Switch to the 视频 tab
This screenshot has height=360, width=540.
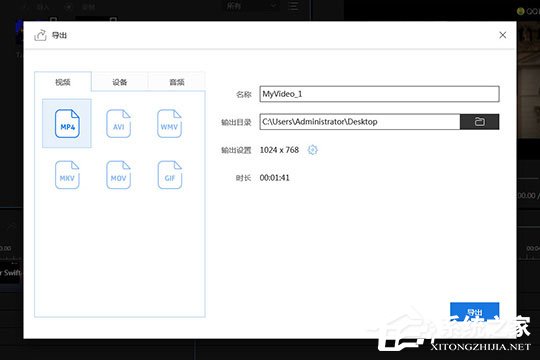(x=63, y=82)
